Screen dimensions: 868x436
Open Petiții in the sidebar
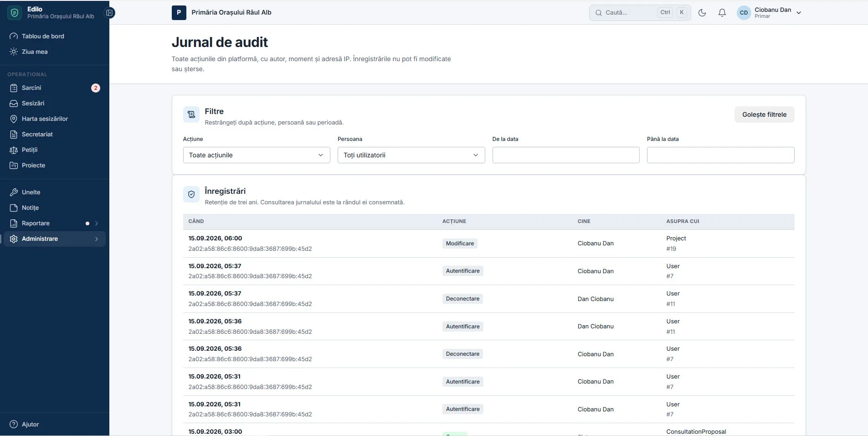click(55, 150)
